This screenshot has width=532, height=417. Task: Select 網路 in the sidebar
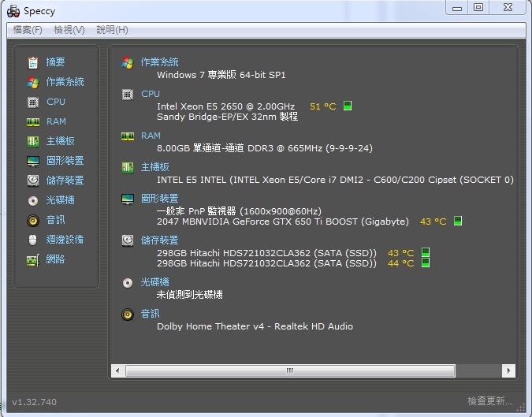(x=55, y=259)
